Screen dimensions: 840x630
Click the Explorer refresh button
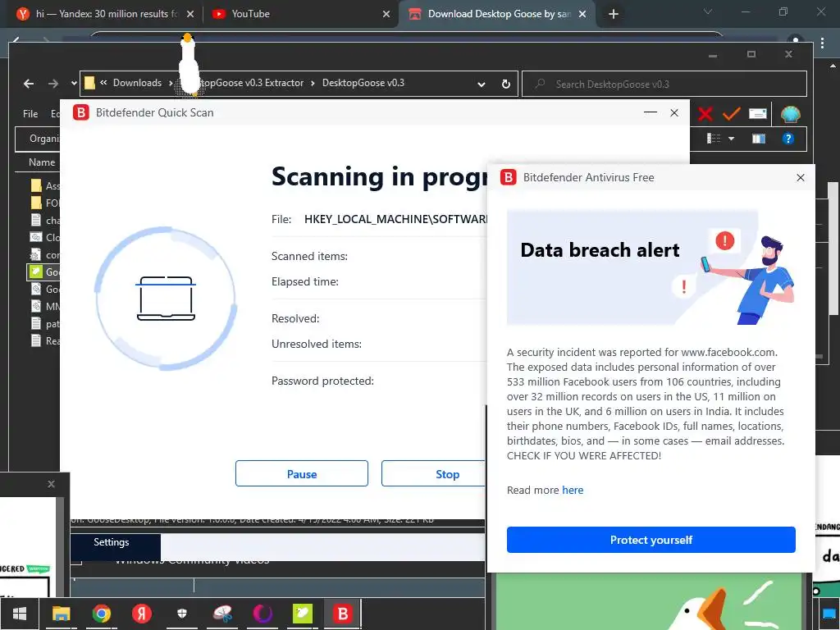pos(505,84)
